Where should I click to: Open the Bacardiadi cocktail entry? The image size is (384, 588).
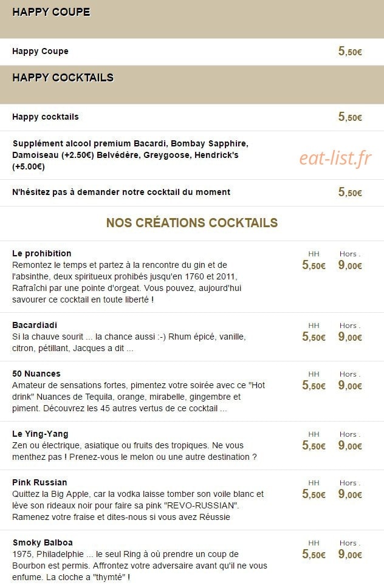coord(35,325)
